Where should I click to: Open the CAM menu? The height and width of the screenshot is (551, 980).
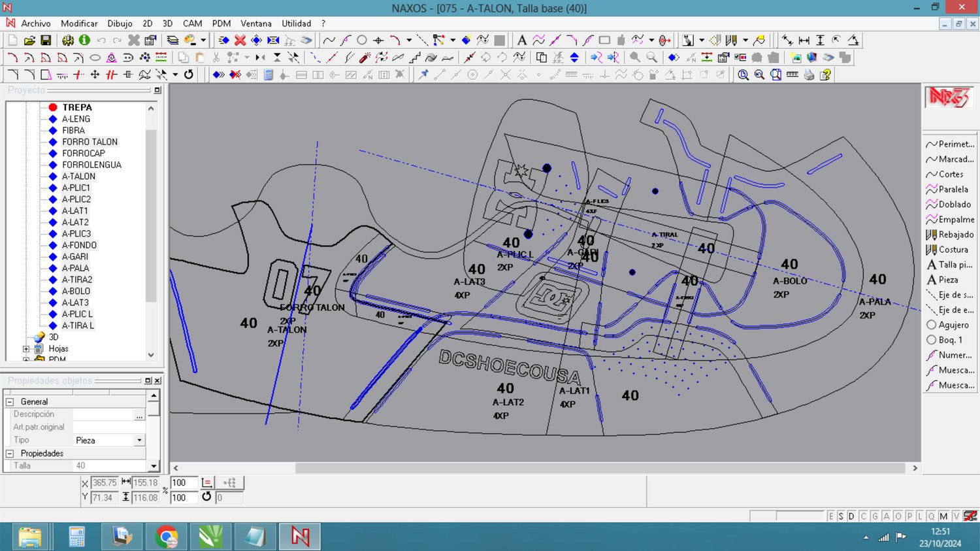[192, 24]
